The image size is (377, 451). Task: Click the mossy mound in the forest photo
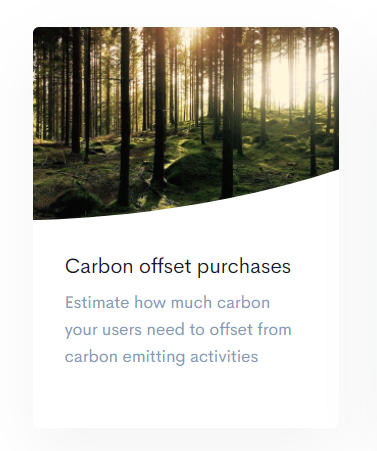[195, 170]
